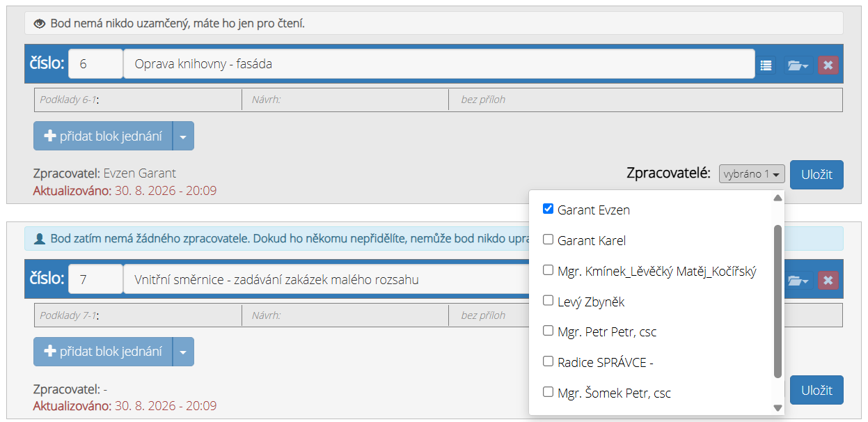Click title field 'Oprava knihovny - fasáda'
This screenshot has width=868, height=422.
[x=439, y=64]
